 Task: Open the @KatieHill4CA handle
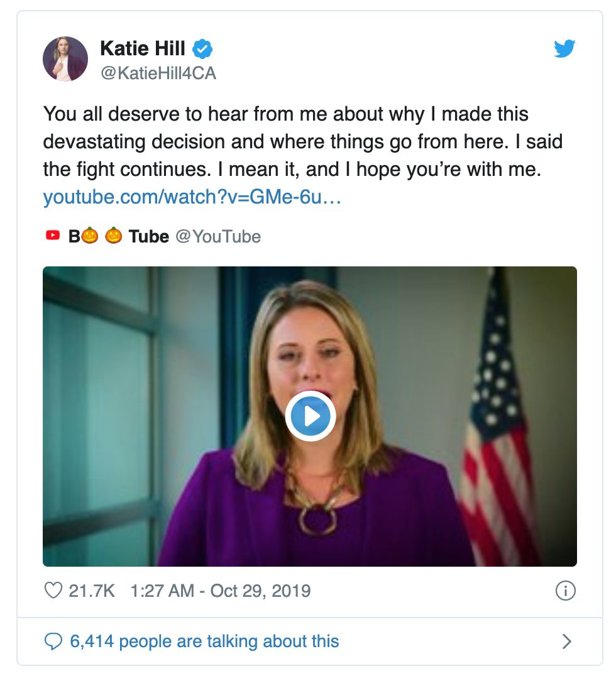pyautogui.click(x=158, y=74)
